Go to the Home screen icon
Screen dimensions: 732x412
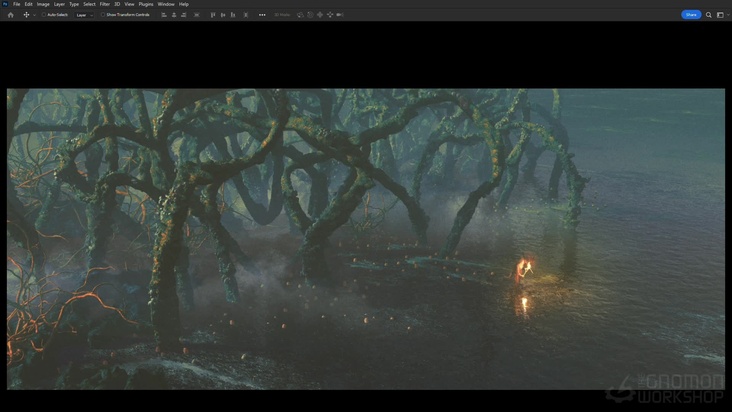(11, 15)
